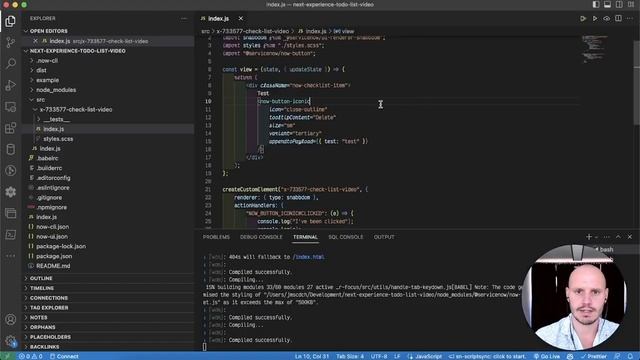Expand the example folder
The width and height of the screenshot is (640, 360).
point(47,80)
